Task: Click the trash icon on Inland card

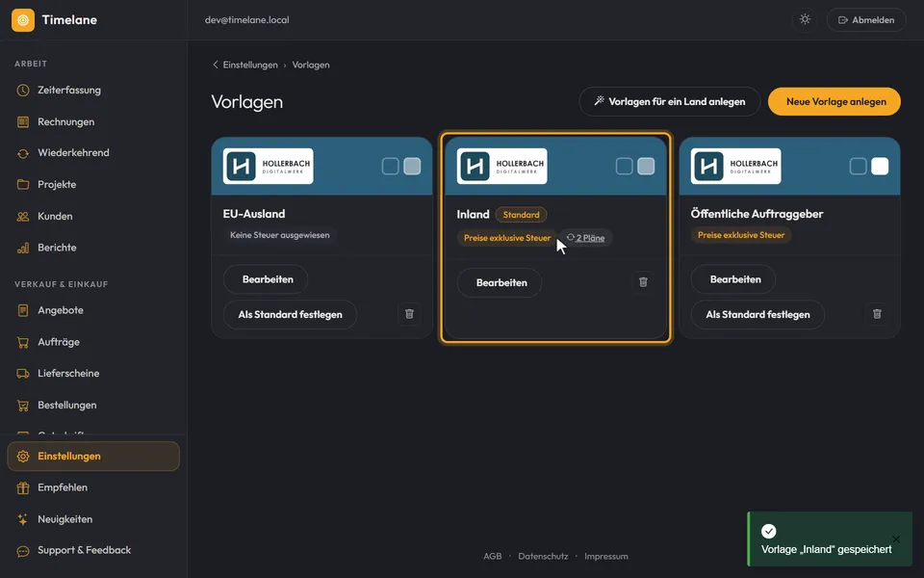Action: tap(643, 282)
